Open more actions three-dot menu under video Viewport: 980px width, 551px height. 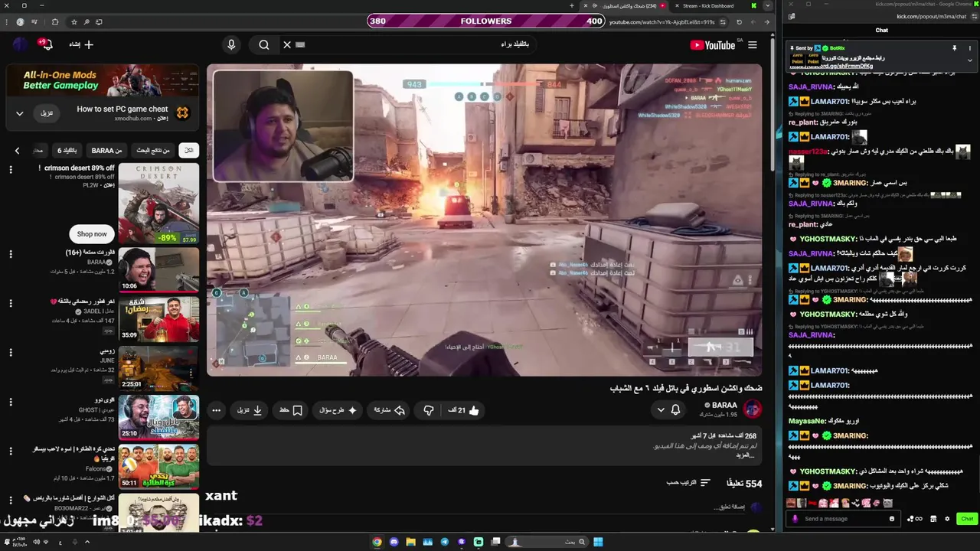tap(216, 410)
